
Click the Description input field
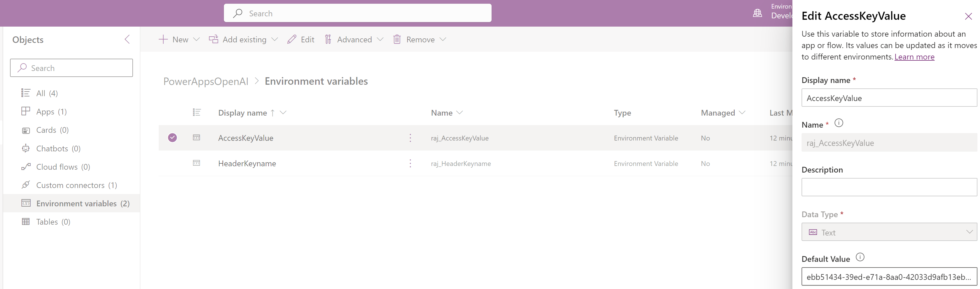coord(889,187)
